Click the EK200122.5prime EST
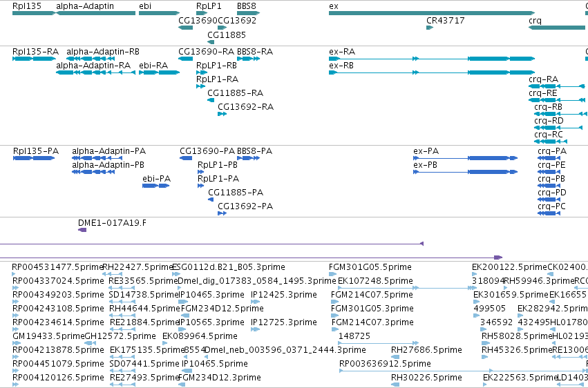The image size is (588, 388). coord(474,275)
